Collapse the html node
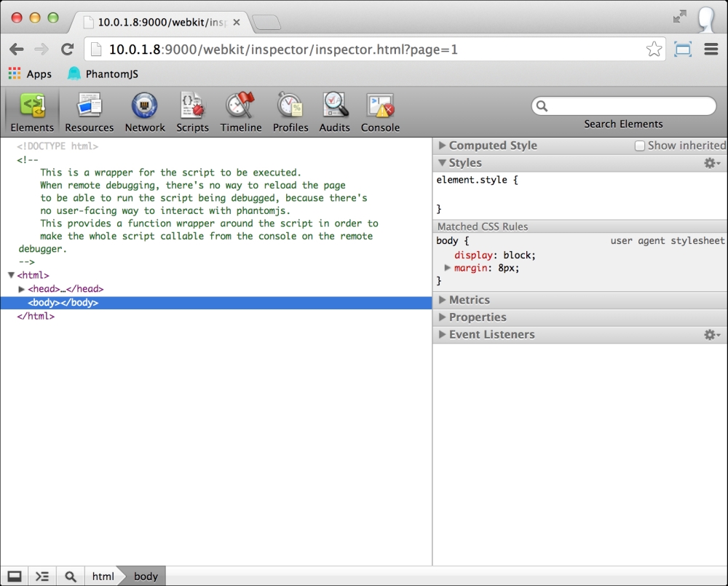 [11, 275]
